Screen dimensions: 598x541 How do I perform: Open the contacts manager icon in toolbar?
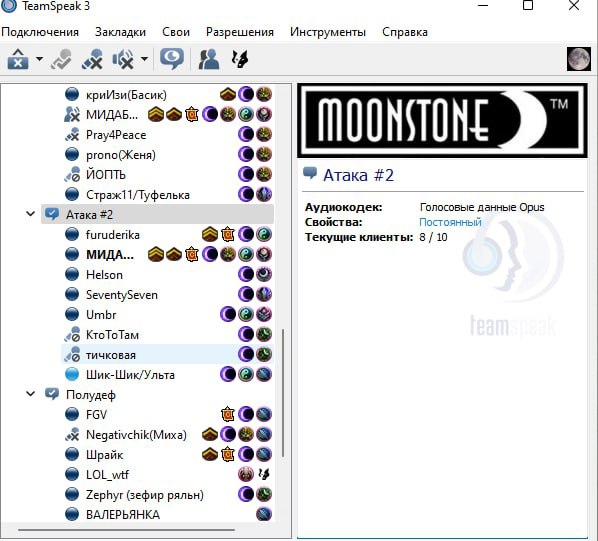coord(209,59)
